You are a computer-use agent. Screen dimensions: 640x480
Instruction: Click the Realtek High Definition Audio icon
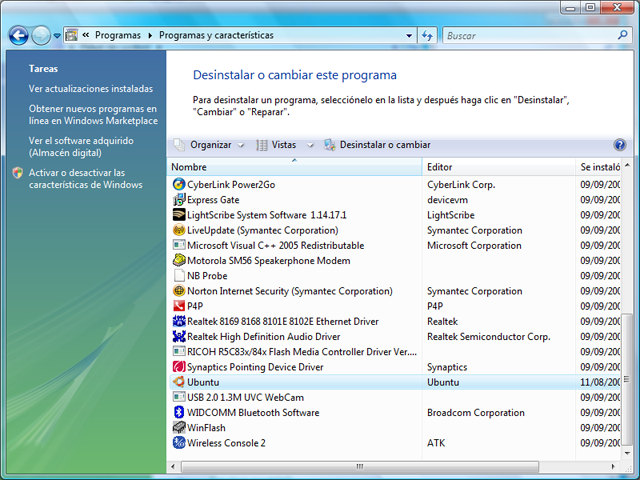pos(179,337)
